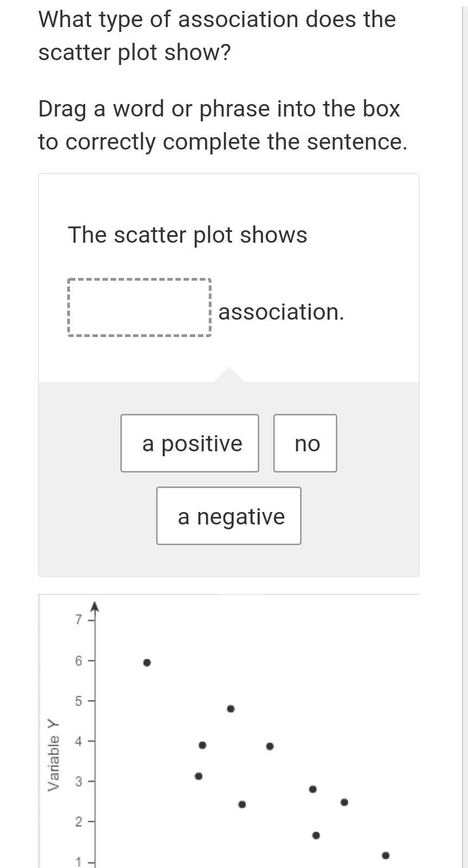The height and width of the screenshot is (868, 468).
Task: Click the empty dashed answer drop box
Action: [x=139, y=308]
